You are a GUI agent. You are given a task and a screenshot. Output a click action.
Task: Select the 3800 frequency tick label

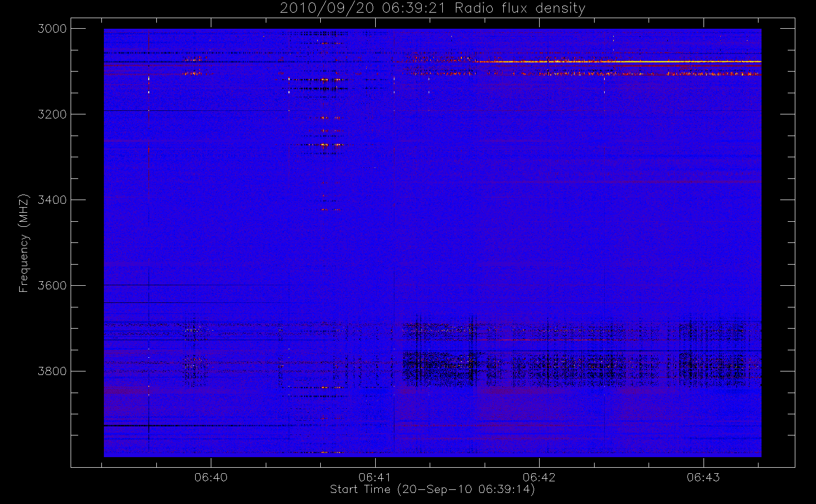click(x=52, y=371)
